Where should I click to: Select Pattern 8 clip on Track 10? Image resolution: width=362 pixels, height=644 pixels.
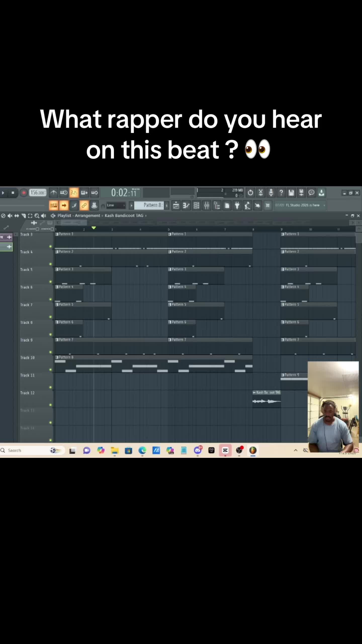pos(153,364)
